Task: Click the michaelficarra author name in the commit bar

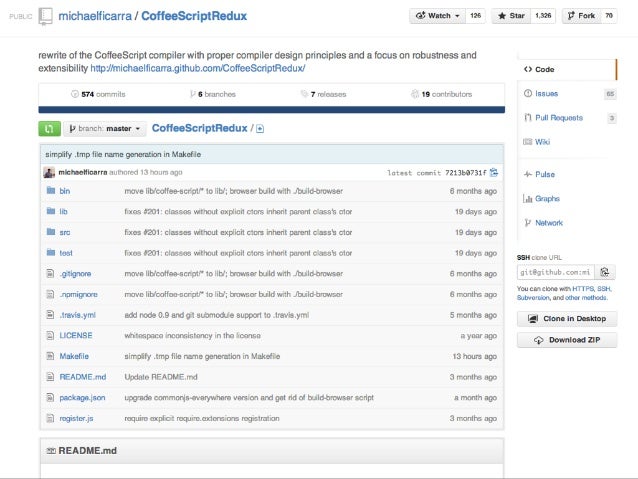Action: coord(83,173)
